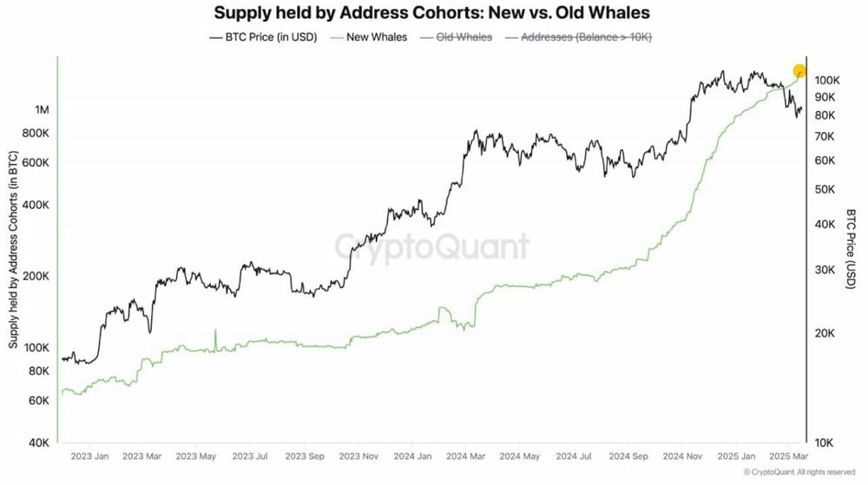Click the 100K right axis price label
The height and width of the screenshot is (485, 868).
(x=827, y=81)
